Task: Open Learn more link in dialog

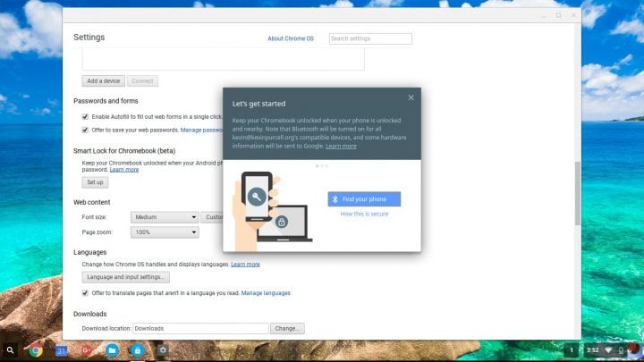Action: click(341, 146)
